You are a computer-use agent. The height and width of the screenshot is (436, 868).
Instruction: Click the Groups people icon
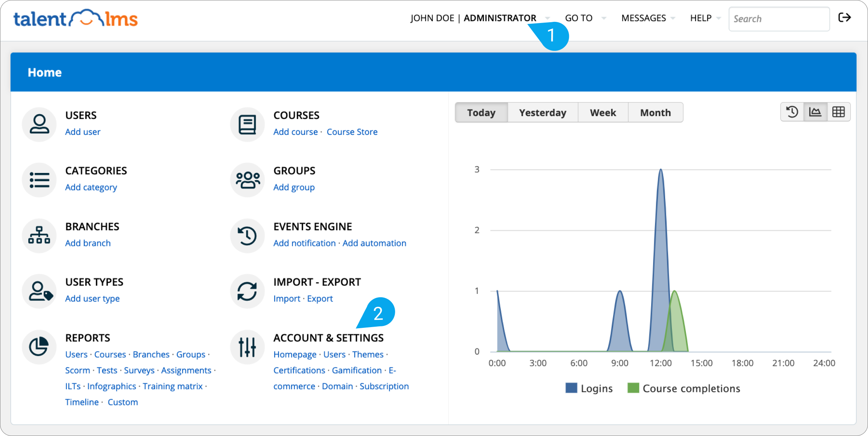247,180
